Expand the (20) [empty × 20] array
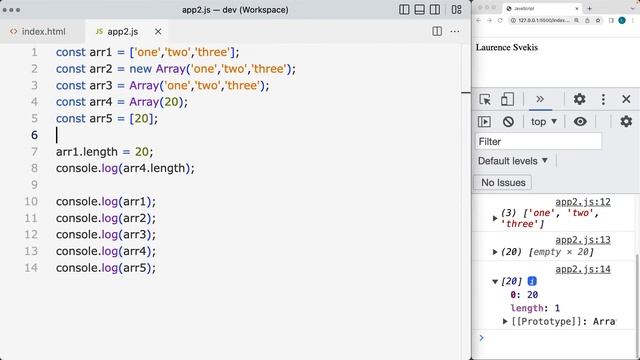640x360 pixels. [x=495, y=252]
